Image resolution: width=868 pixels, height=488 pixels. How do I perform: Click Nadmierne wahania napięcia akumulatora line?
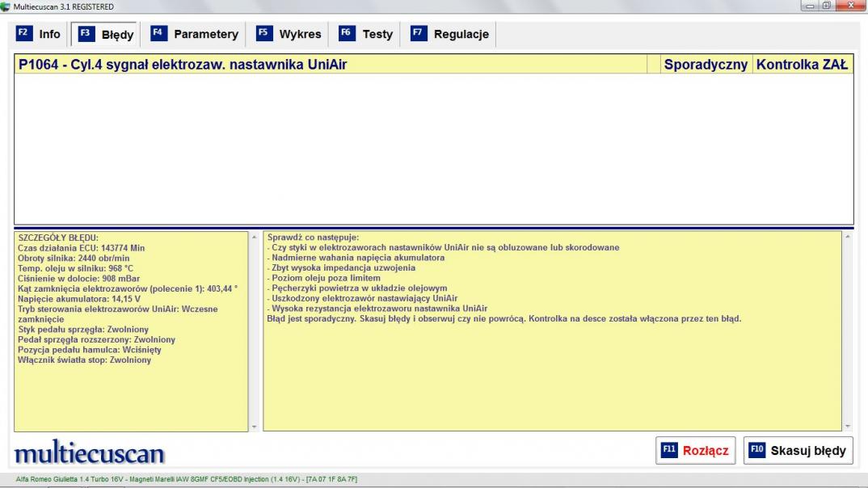[356, 257]
